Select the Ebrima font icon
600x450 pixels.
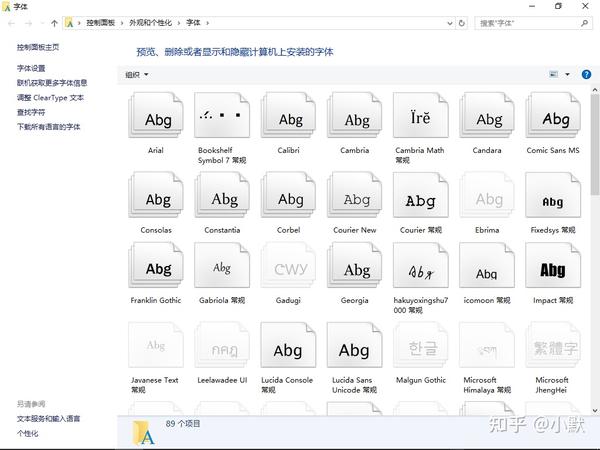(487, 195)
